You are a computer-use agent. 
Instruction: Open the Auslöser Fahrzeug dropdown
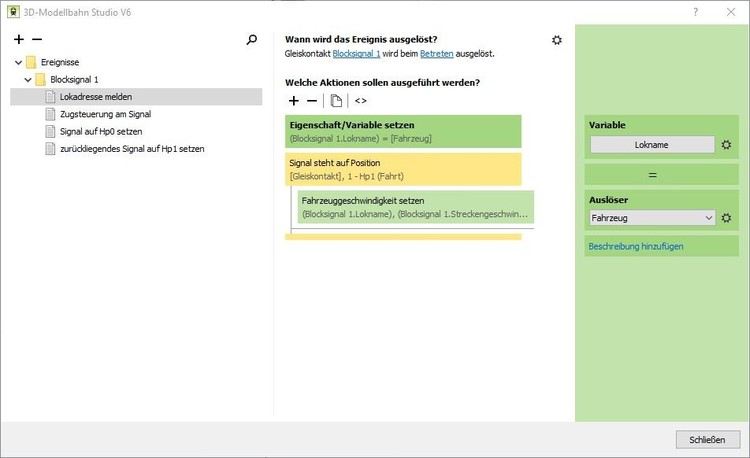pos(652,218)
